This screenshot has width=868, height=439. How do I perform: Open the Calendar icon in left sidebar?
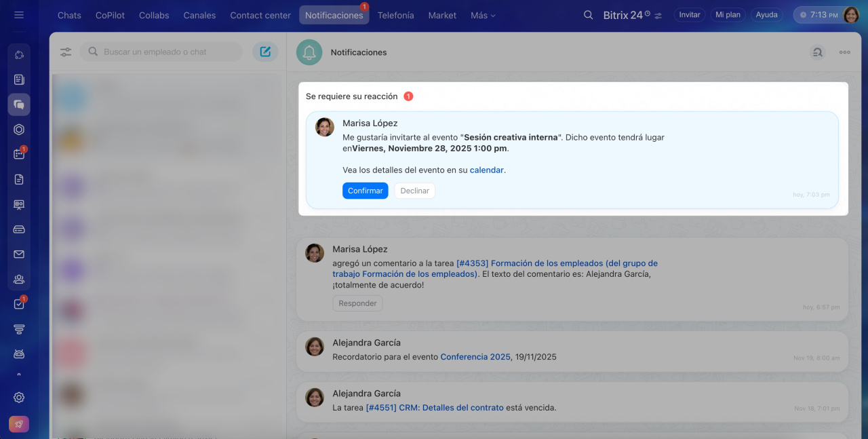tap(19, 154)
